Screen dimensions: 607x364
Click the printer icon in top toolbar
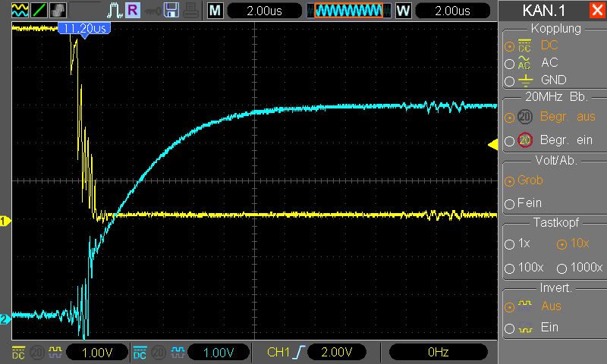190,11
